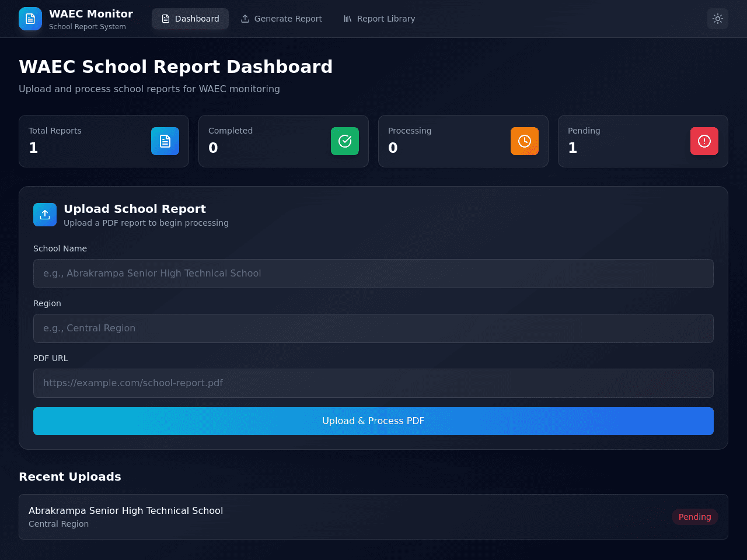The height and width of the screenshot is (560, 747).
Task: Focus the PDF URL input field
Action: pos(373,383)
